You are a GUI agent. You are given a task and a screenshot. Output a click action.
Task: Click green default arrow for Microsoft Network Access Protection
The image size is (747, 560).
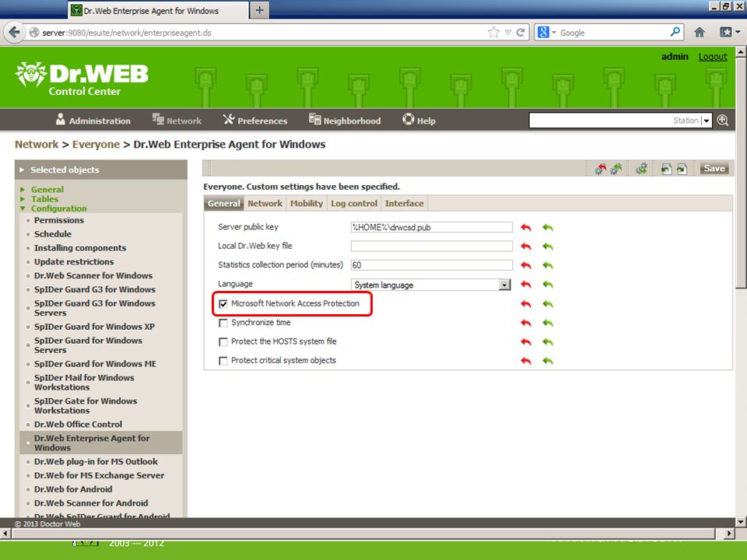pyautogui.click(x=548, y=304)
